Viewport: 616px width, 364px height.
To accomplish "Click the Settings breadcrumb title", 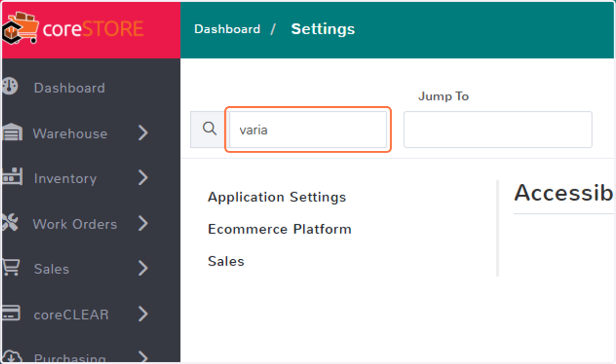I will (x=323, y=29).
